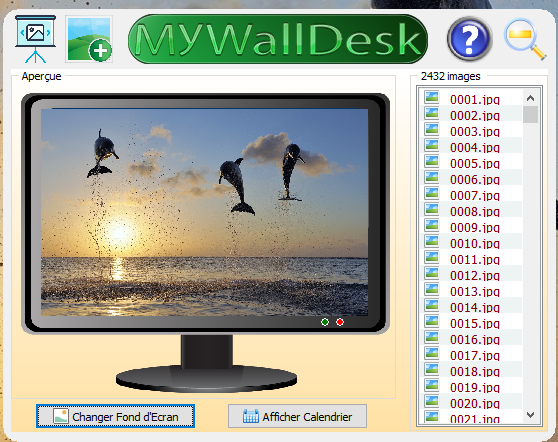Select 0008.jpg in the image list
Screen dimensions: 558x442
click(475, 212)
